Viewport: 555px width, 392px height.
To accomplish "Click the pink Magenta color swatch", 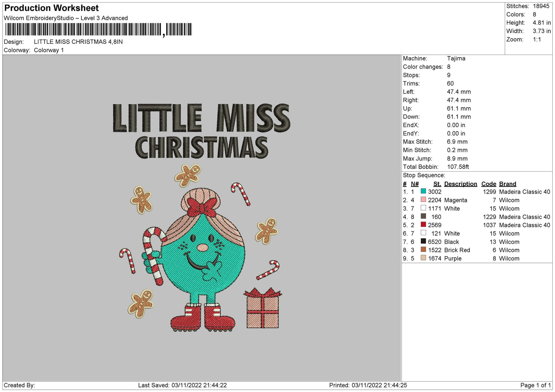I will 423,200.
